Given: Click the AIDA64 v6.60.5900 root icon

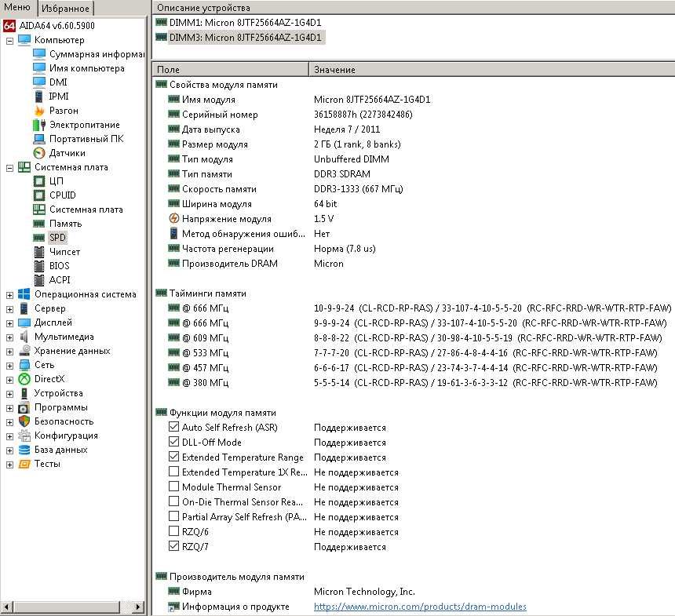Looking at the screenshot, I should [9, 25].
